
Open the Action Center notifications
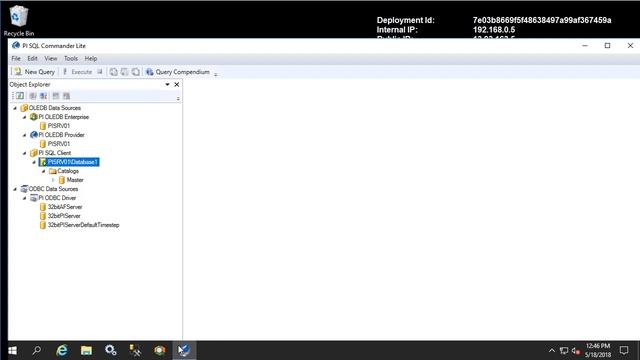click(624, 351)
